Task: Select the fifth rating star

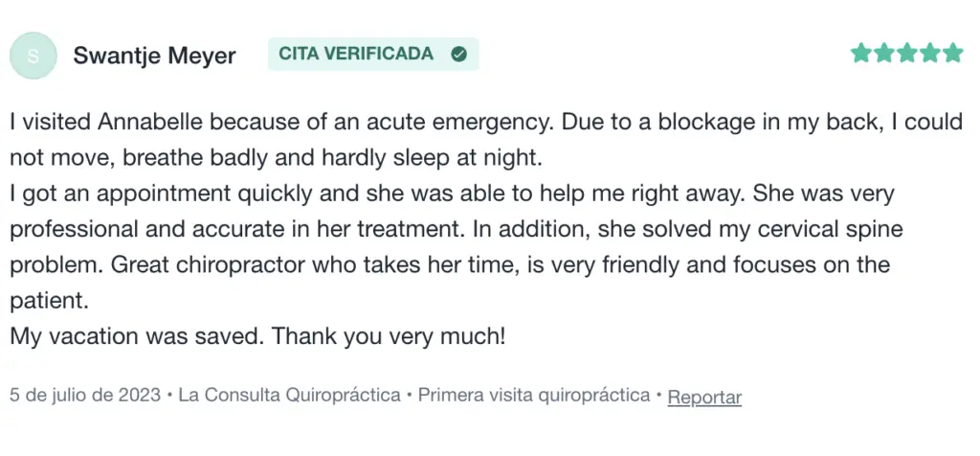Action: (x=952, y=54)
